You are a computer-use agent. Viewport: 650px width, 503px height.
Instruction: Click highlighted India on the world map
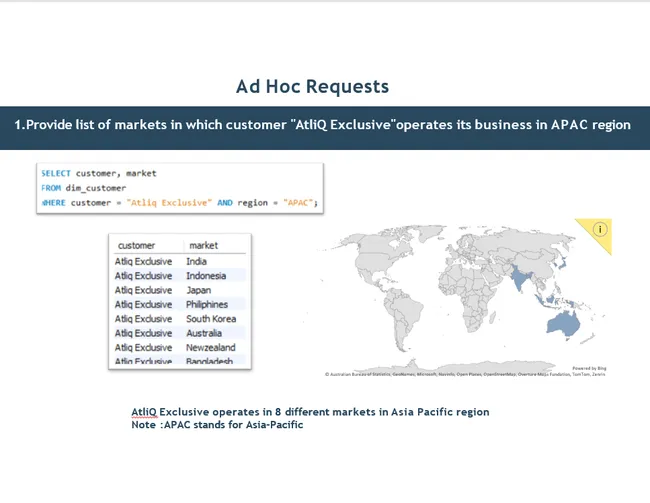pos(519,277)
